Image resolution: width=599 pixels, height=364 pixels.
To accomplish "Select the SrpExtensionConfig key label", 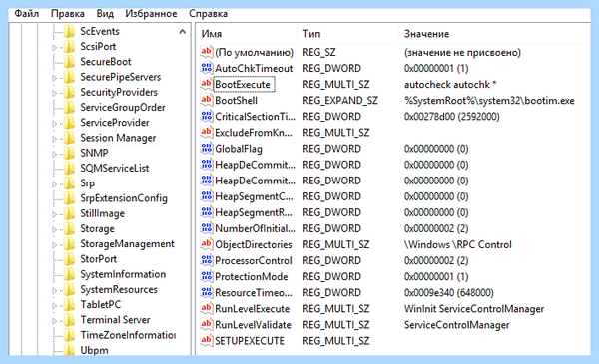I will click(124, 198).
